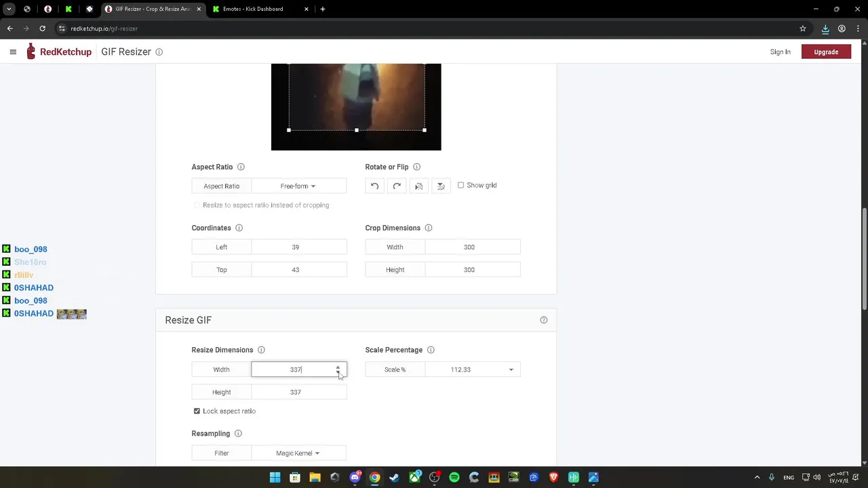This screenshot has height=488, width=868.
Task: Show hidden system tray icons
Action: coord(757,477)
